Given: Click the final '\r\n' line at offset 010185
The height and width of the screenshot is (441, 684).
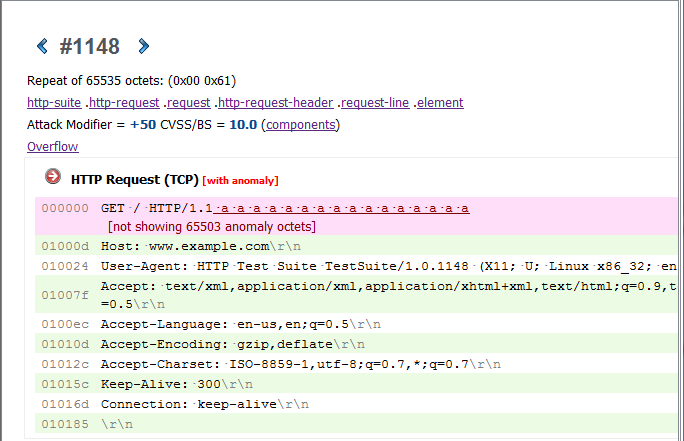Looking at the screenshot, I should (x=117, y=424).
